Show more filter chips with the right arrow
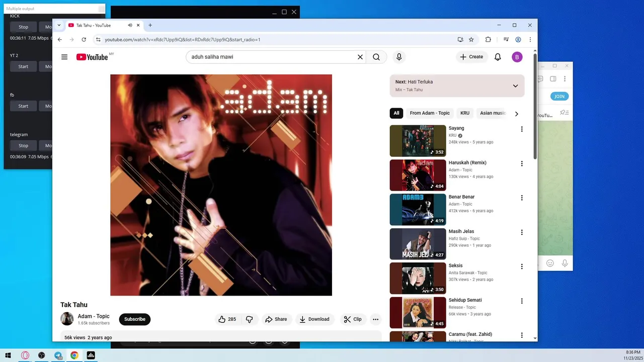This screenshot has width=644, height=362. (x=516, y=114)
